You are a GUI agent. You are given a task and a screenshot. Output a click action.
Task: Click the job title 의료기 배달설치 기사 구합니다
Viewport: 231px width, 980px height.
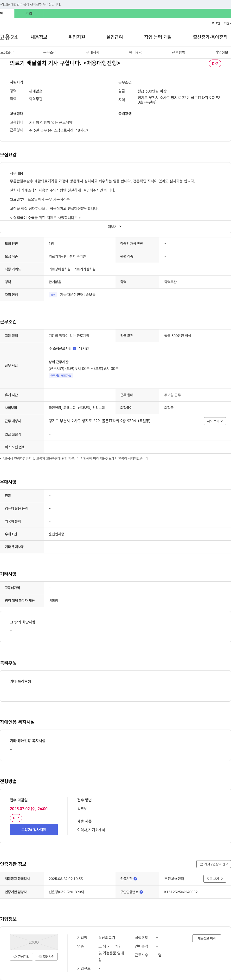[x=65, y=63]
